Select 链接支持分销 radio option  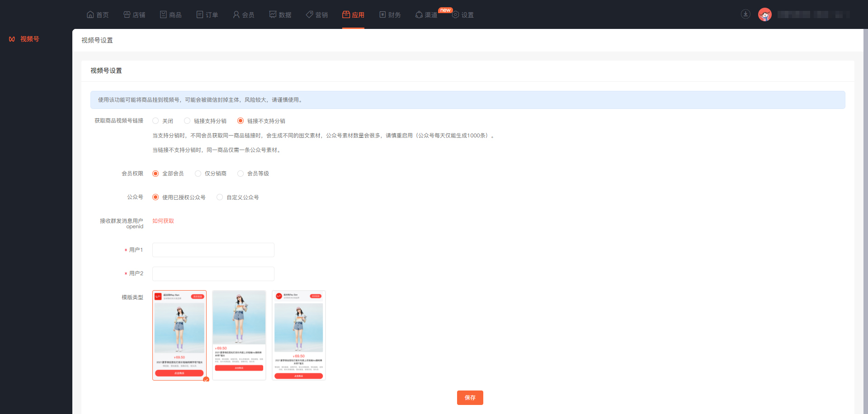tap(187, 121)
